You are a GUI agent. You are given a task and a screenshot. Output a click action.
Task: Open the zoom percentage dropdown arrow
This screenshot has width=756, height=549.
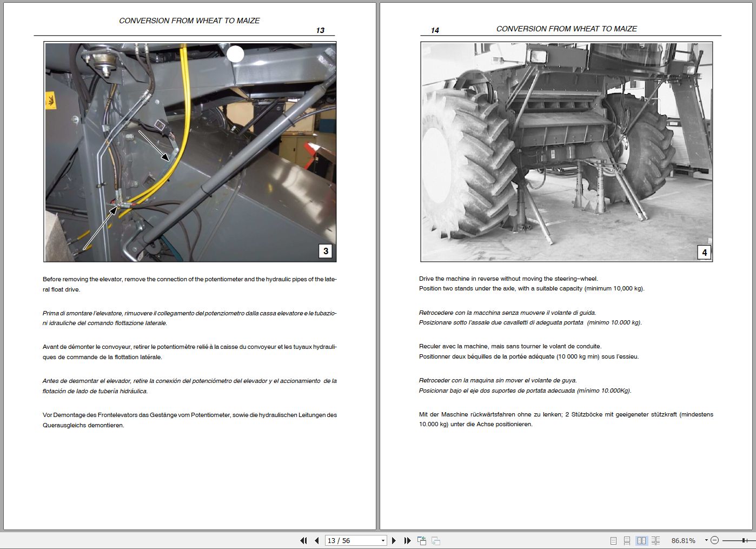click(x=706, y=540)
